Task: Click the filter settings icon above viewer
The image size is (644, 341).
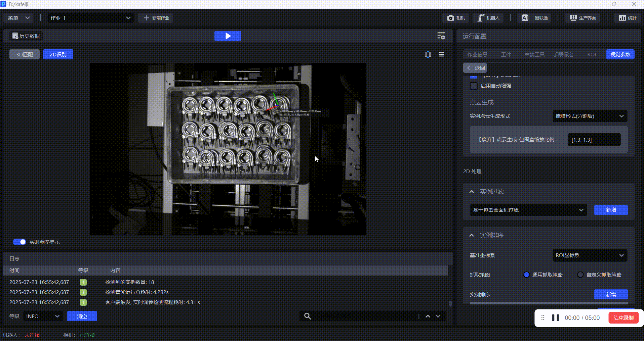Action: click(441, 36)
